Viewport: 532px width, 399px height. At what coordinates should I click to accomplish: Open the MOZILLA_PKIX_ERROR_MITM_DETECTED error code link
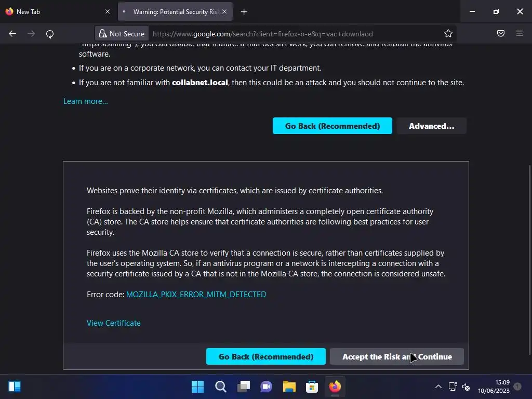[x=196, y=295]
